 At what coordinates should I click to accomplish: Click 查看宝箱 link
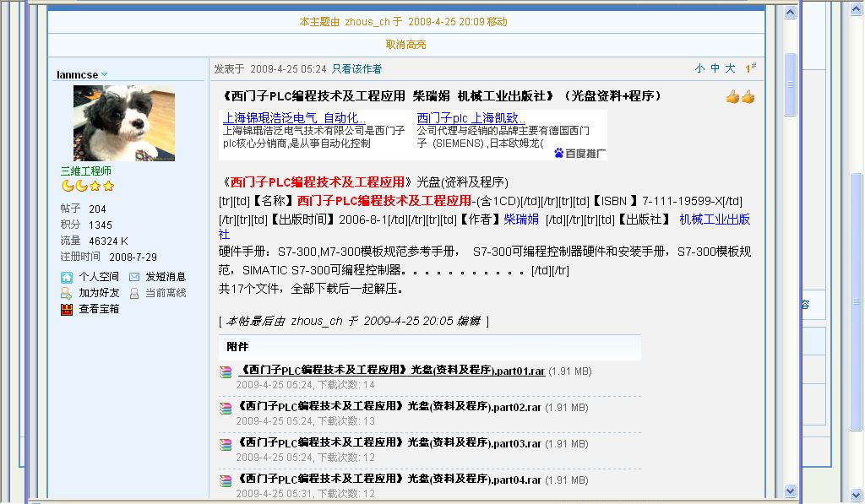tap(99, 309)
